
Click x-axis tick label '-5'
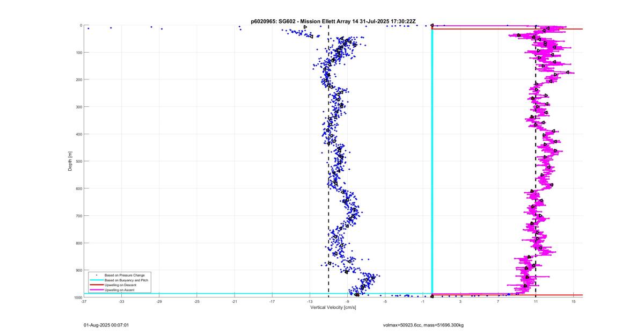(x=385, y=301)
